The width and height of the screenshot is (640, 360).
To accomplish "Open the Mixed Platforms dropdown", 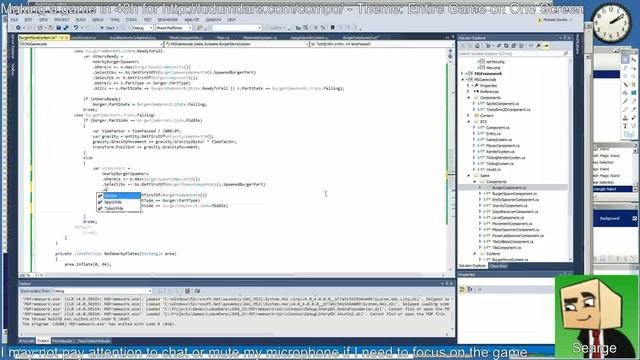I will point(173,28).
